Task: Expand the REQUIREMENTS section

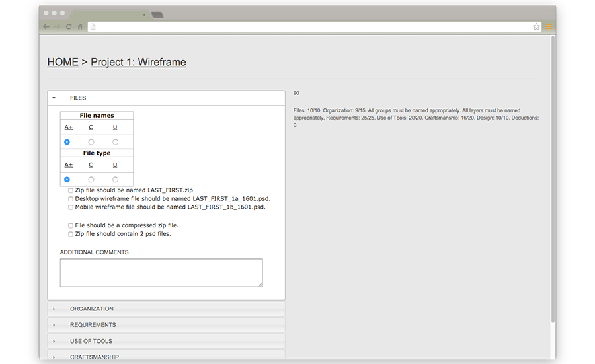Action: 93,325
